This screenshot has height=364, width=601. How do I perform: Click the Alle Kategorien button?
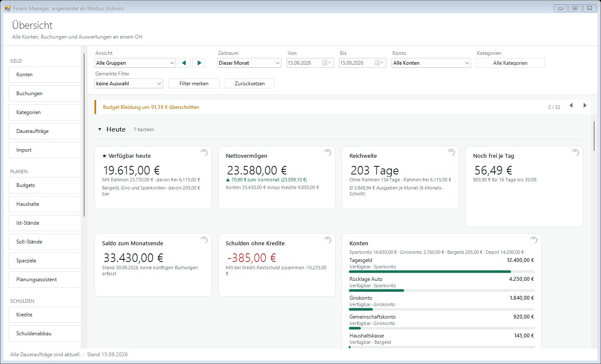[510, 63]
